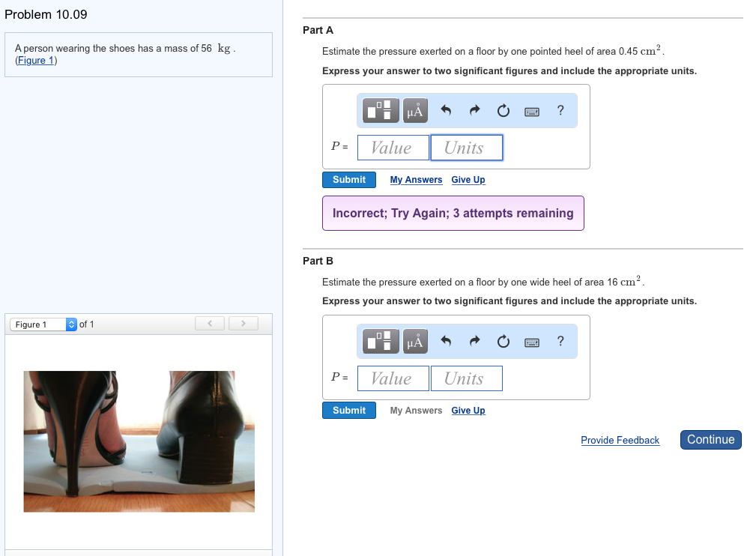Show keyboard shortcuts in Part B toolbar
This screenshot has height=556, width=756.
(532, 343)
